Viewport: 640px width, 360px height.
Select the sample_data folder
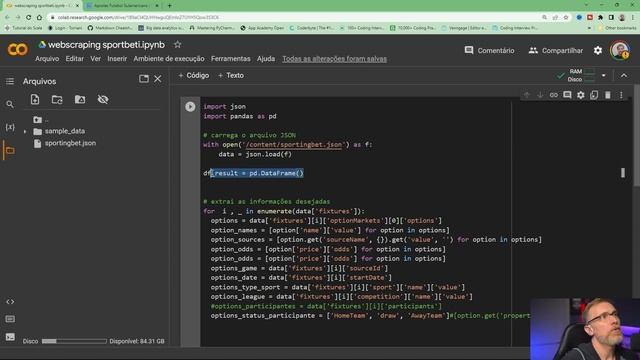(64, 131)
